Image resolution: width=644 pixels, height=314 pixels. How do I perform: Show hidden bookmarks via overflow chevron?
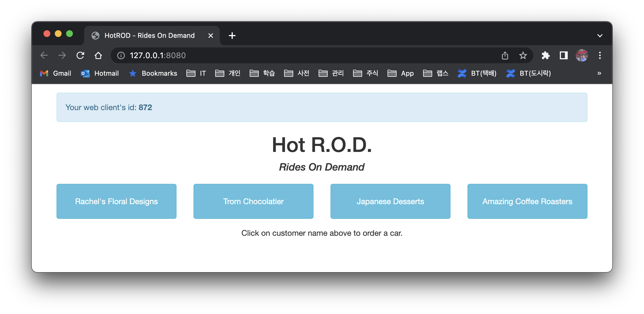coord(599,73)
